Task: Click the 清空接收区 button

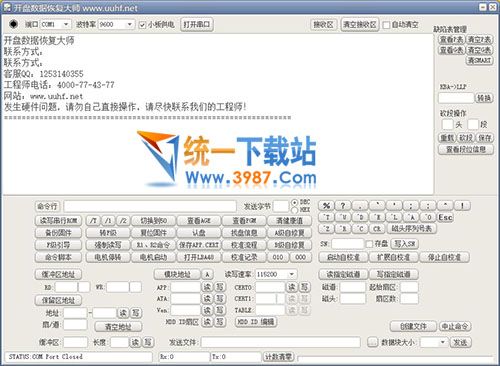Action: [x=360, y=25]
